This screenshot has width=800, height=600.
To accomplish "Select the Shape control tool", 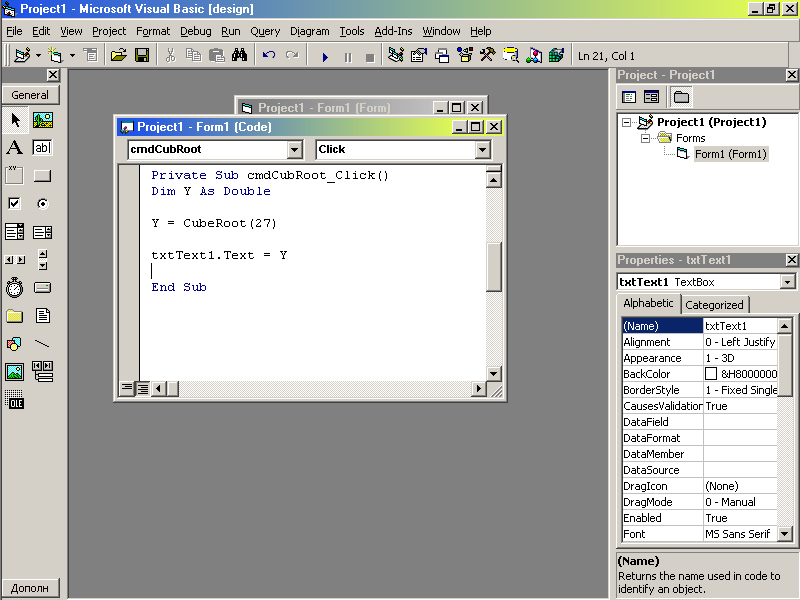I will click(x=15, y=343).
